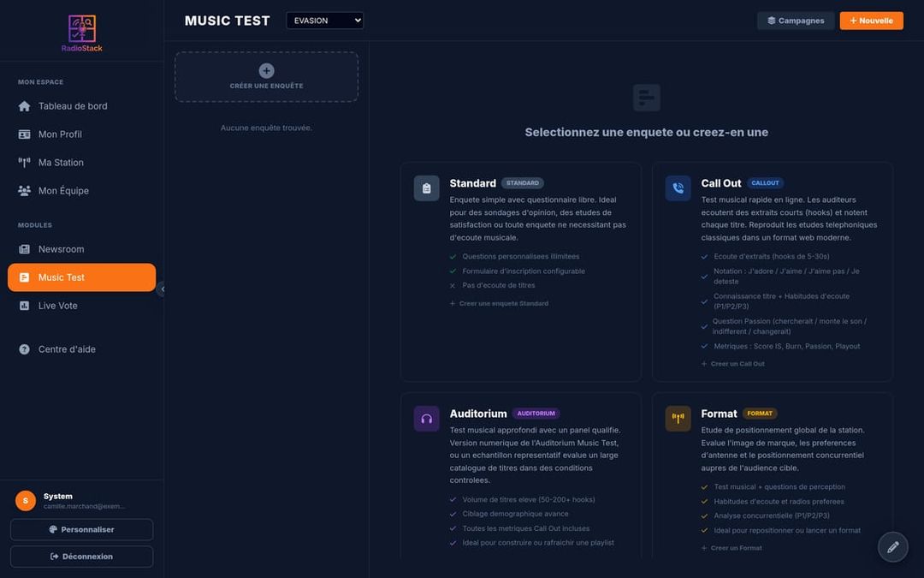Click the Standard clipboard icon

pos(427,188)
